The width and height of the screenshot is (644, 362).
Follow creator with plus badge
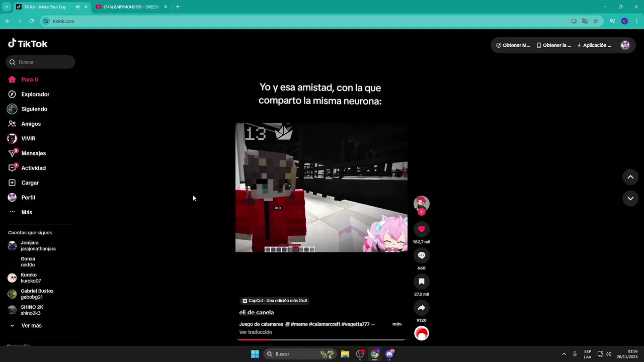pos(422,212)
